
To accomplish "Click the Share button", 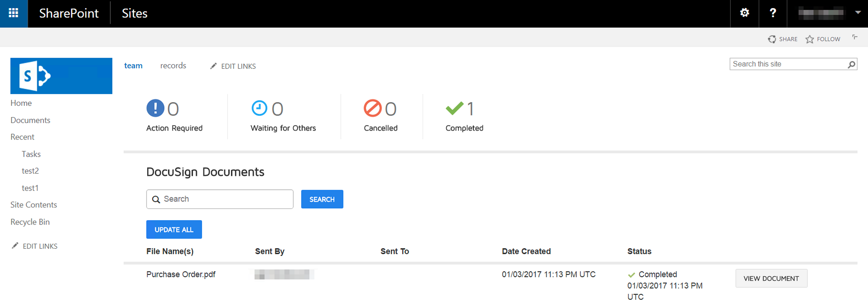I will 783,39.
